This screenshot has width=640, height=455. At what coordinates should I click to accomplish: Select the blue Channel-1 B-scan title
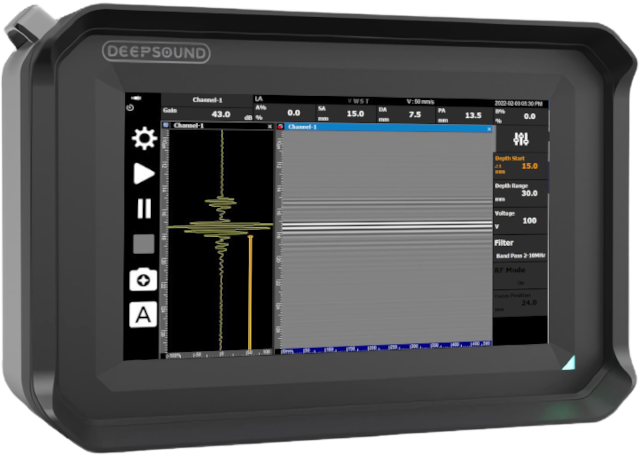[x=302, y=127]
